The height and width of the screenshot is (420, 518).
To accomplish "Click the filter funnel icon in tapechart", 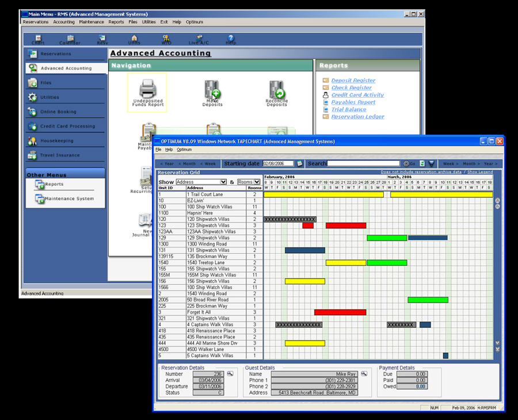I will tap(432, 163).
